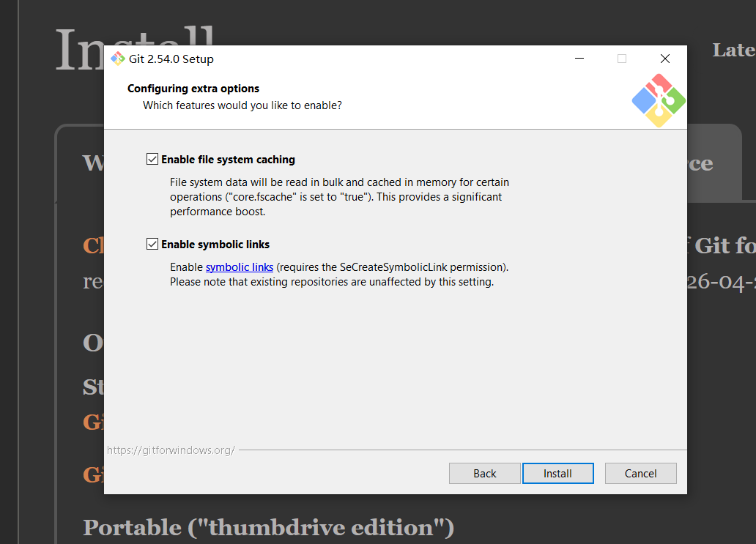
Task: Open the symbolic links hyperlink
Action: [x=239, y=267]
